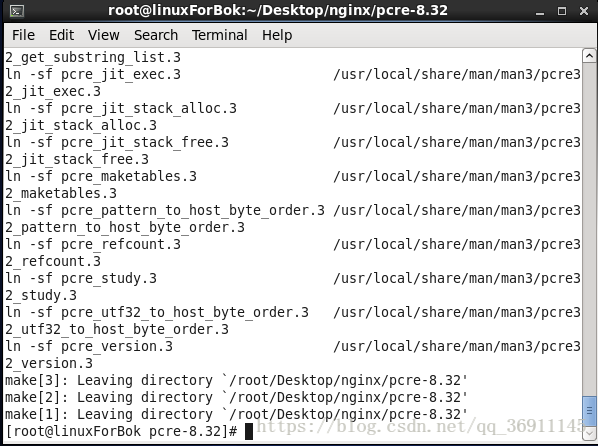This screenshot has width=598, height=446.
Task: Click the text '2_jit_stack_alloc.3'
Action: [81, 126]
